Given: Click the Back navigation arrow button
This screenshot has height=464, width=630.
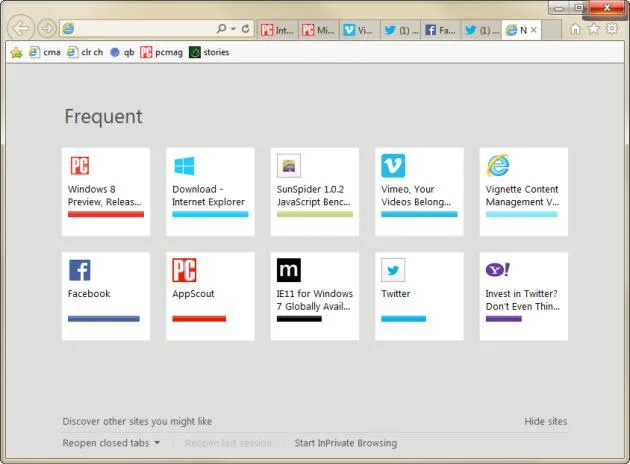Looking at the screenshot, I should (20, 28).
